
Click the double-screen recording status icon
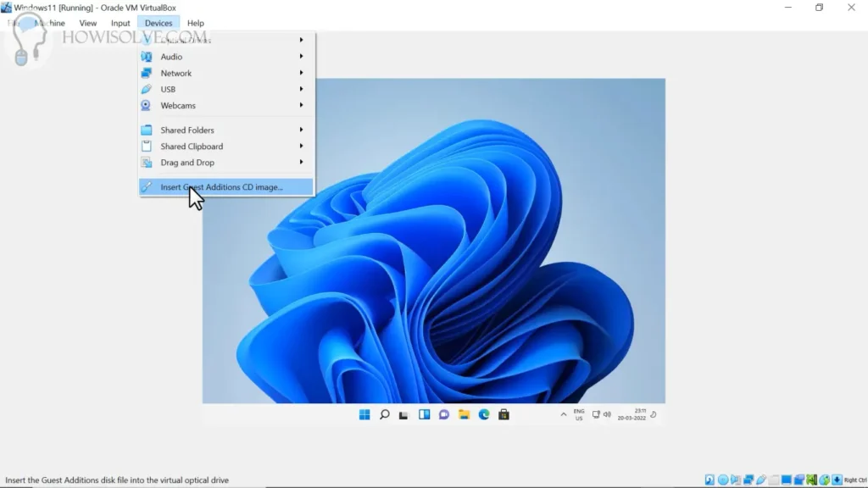[x=799, y=480]
